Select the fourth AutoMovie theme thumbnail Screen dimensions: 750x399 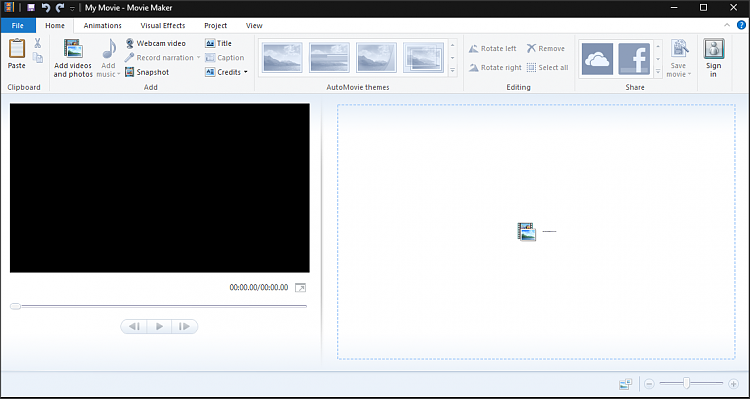click(x=423, y=57)
